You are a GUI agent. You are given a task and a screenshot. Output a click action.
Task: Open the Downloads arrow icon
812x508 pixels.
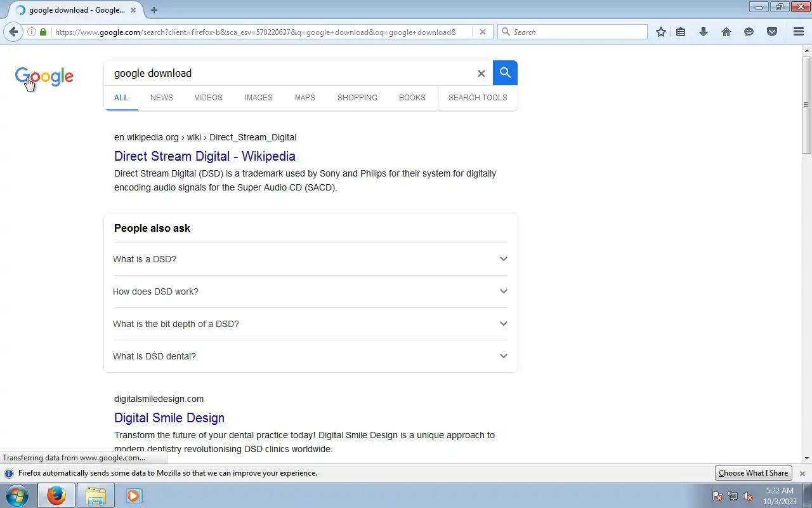tap(704, 32)
